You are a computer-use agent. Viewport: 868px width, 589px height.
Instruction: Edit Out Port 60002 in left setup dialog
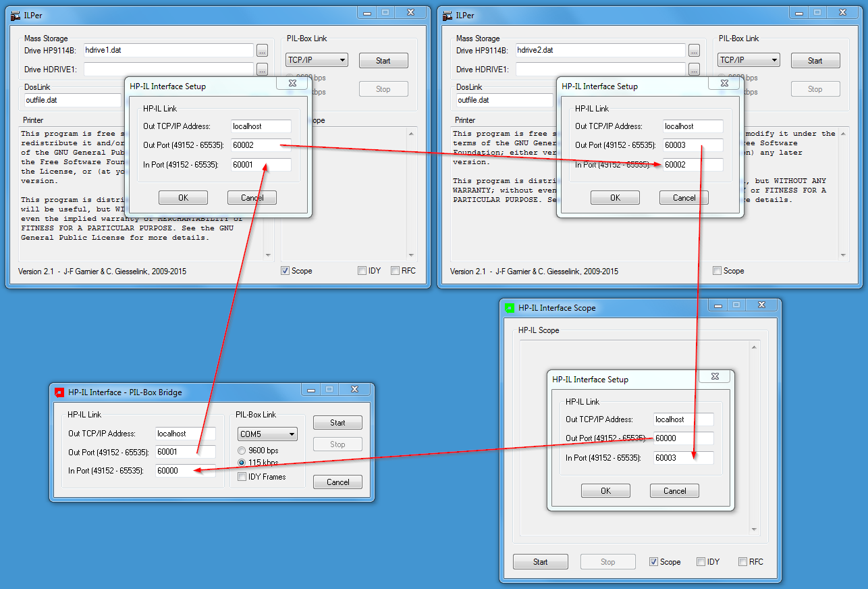pyautogui.click(x=261, y=145)
